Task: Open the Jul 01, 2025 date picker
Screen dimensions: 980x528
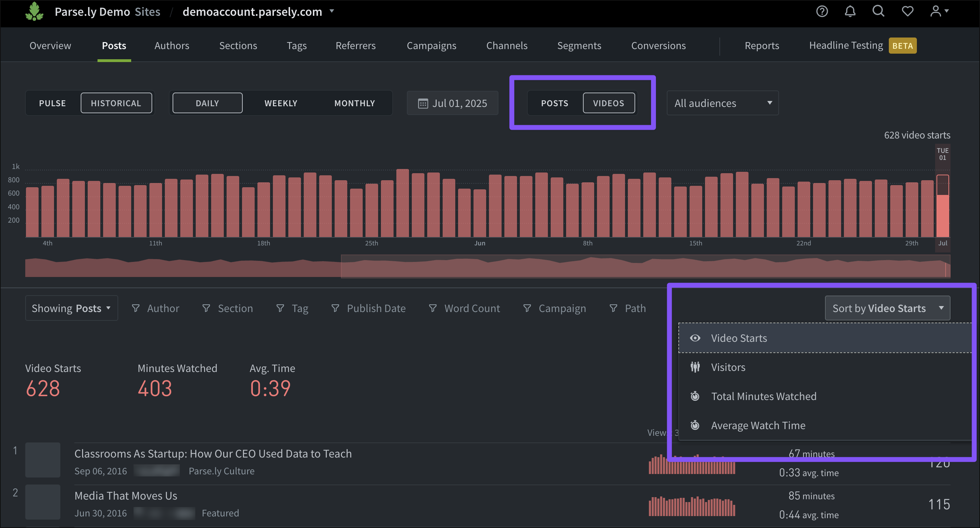Action: click(x=452, y=103)
